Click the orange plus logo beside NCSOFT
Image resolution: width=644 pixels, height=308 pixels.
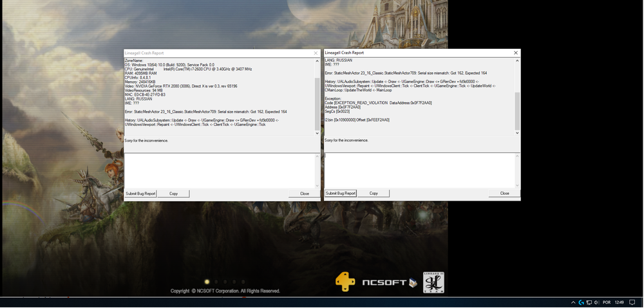pyautogui.click(x=345, y=282)
